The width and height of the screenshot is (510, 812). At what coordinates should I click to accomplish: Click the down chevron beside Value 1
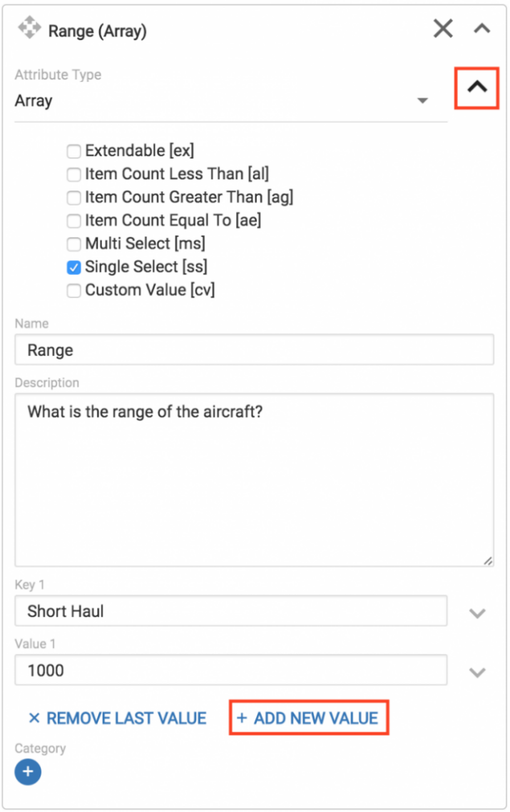click(477, 672)
